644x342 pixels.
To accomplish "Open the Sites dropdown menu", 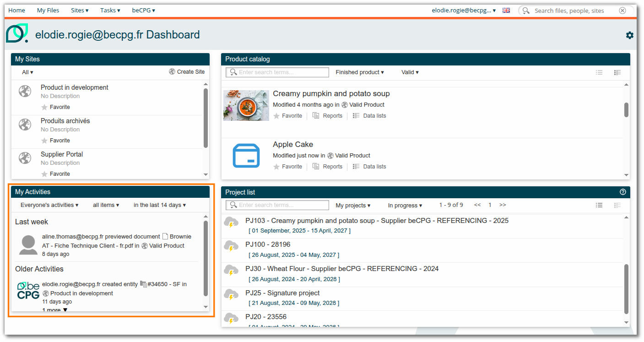I will [x=80, y=10].
